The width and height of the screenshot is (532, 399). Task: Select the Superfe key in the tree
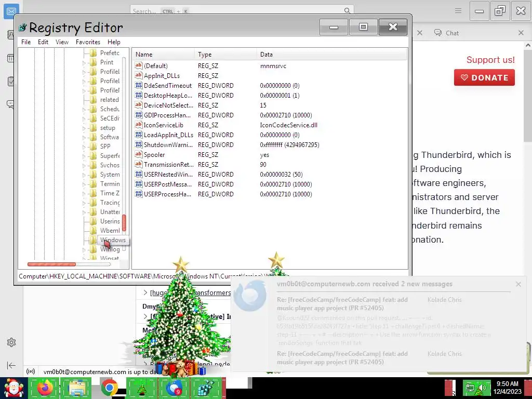tap(110, 156)
